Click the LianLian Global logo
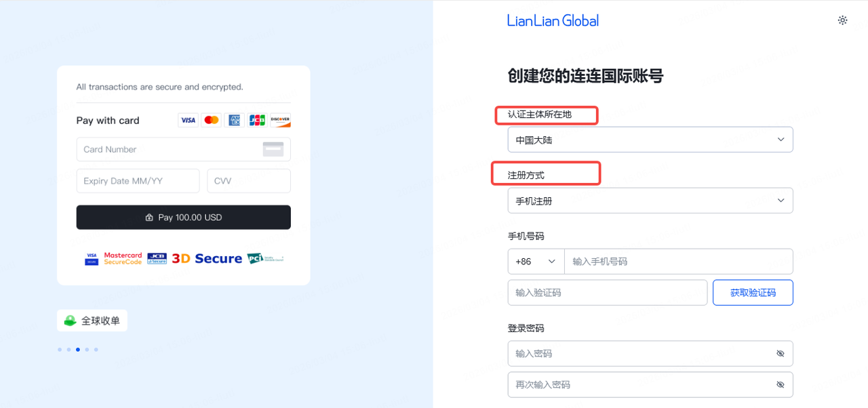This screenshot has width=868, height=408. (x=553, y=21)
